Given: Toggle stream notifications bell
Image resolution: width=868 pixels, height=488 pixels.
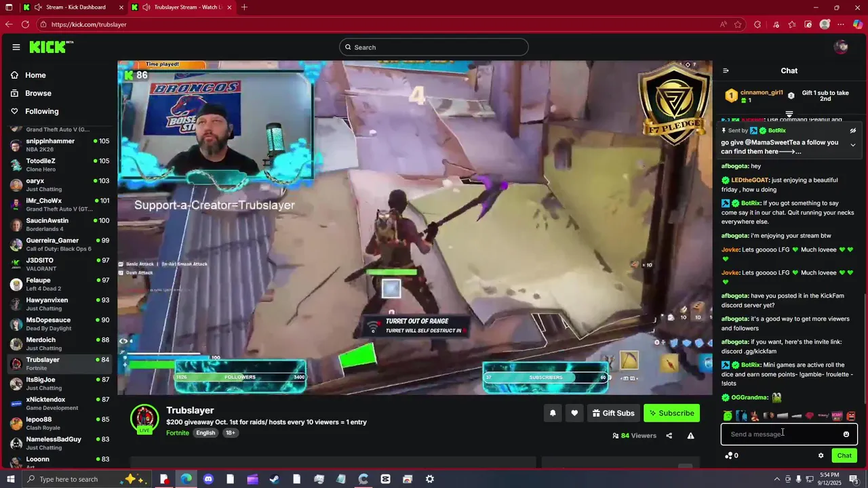Looking at the screenshot, I should (x=553, y=413).
